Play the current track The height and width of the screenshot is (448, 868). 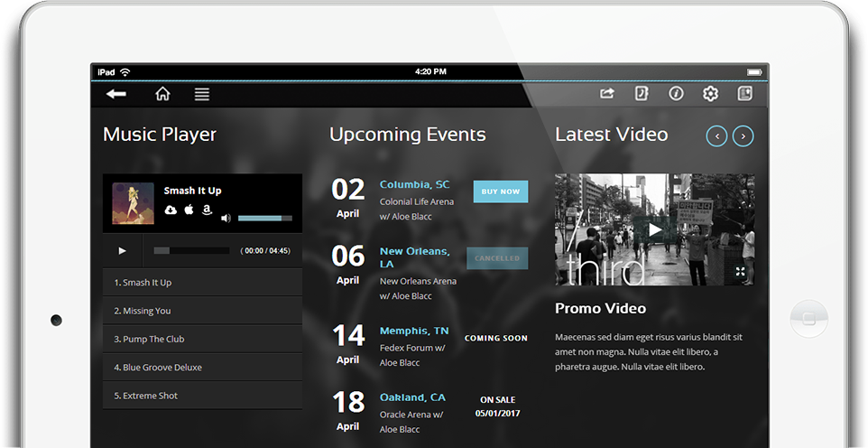coord(123,250)
